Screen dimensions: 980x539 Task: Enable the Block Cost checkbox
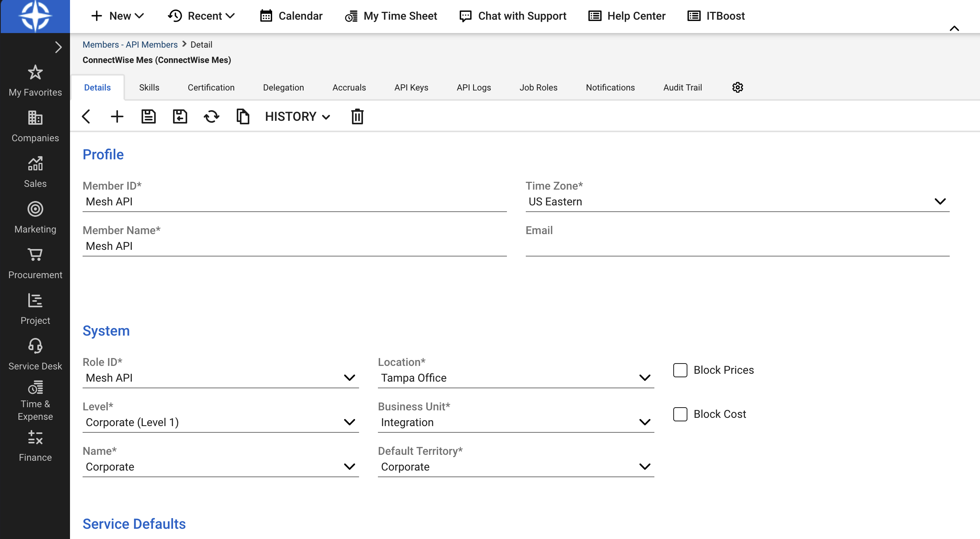[x=680, y=414]
